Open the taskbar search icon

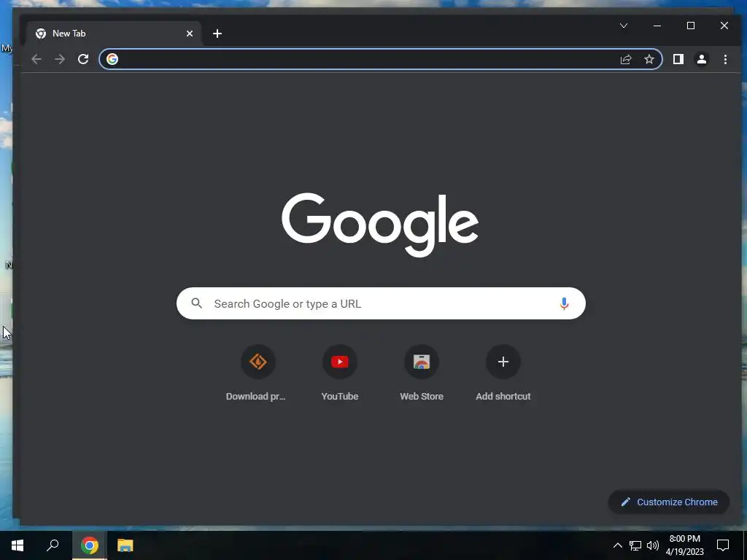[x=53, y=545]
